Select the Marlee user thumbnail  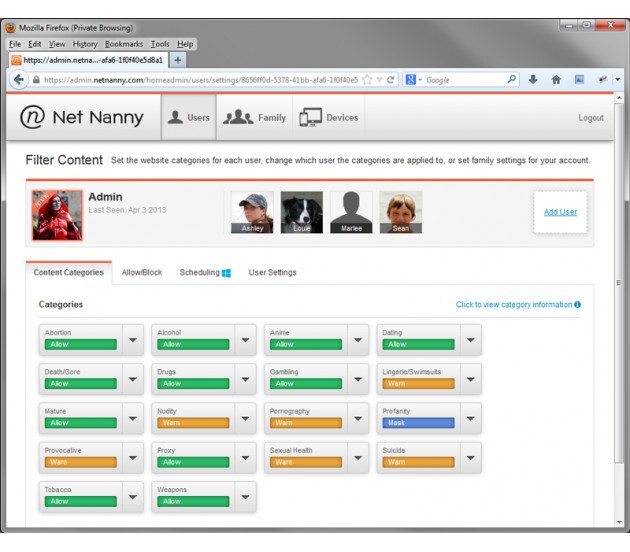pos(351,212)
